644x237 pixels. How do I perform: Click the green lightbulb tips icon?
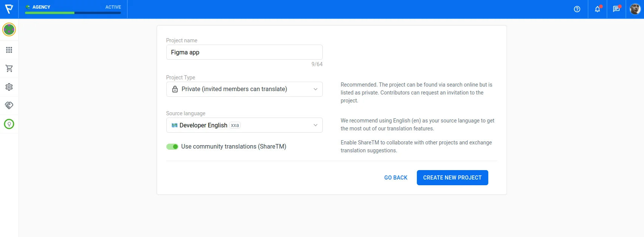coord(9,124)
